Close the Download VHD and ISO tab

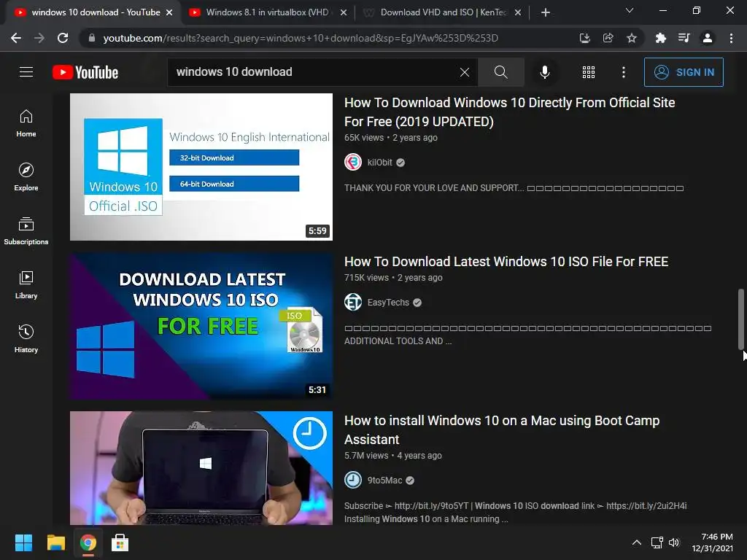pyautogui.click(x=518, y=13)
